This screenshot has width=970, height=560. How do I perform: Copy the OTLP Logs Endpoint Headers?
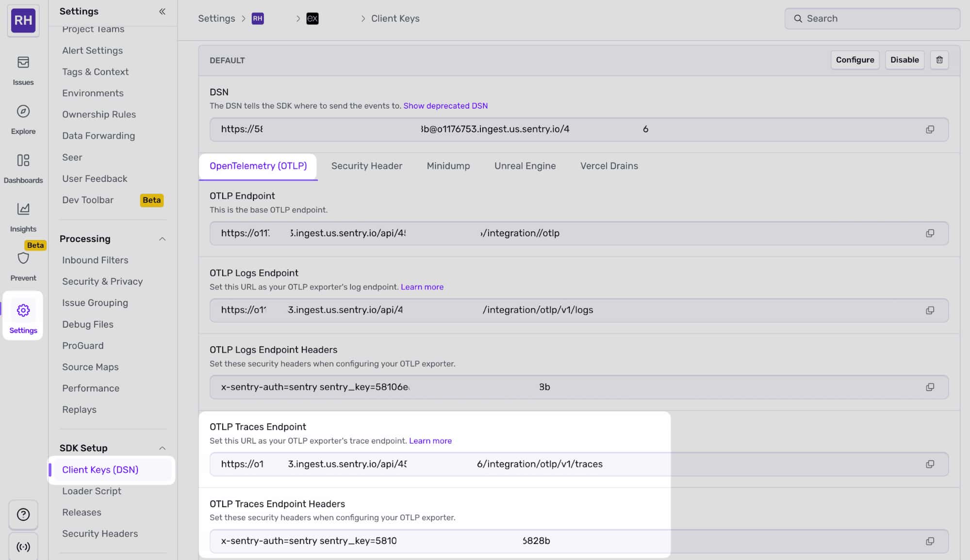click(930, 387)
